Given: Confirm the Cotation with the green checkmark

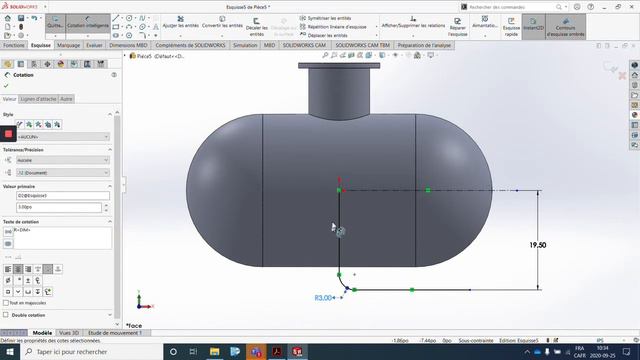Looking at the screenshot, I should (6, 86).
